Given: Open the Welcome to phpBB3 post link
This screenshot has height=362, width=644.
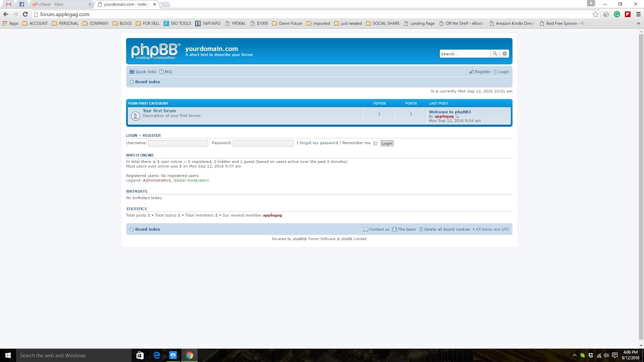Looking at the screenshot, I should pyautogui.click(x=449, y=112).
